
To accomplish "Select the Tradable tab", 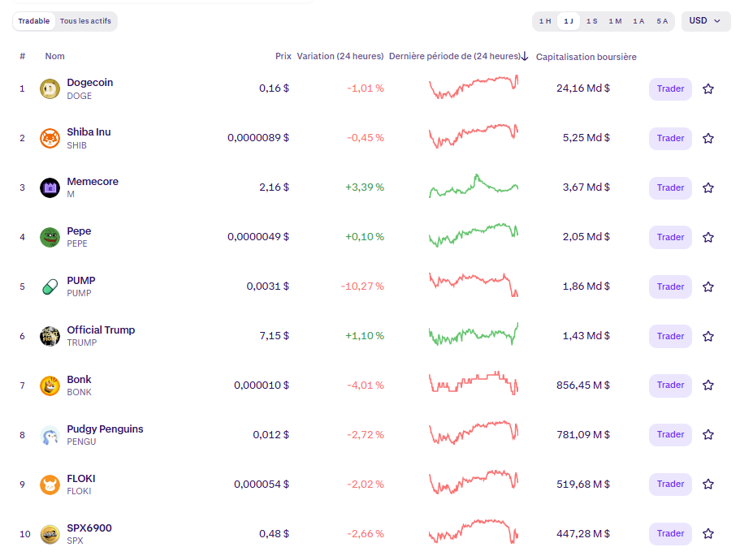I will click(x=33, y=20).
